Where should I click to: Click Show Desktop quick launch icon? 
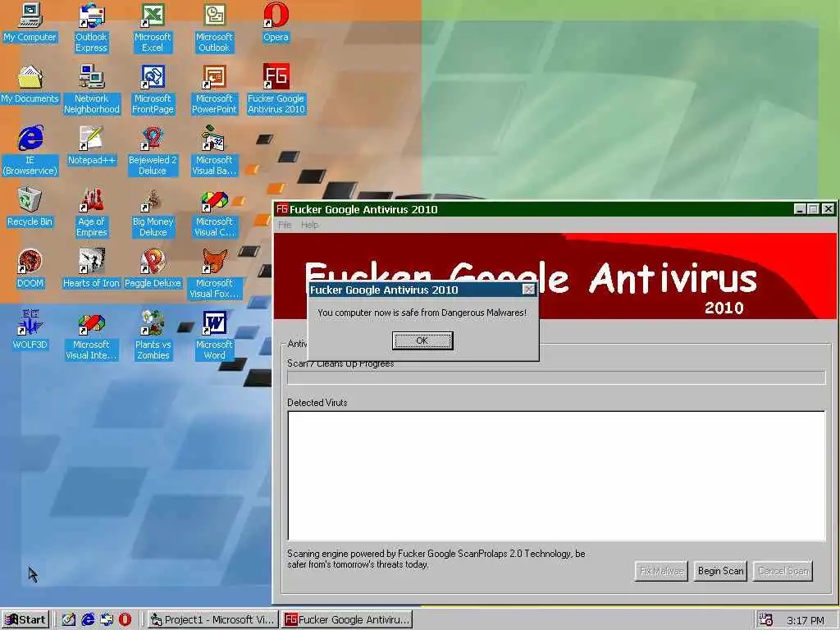(68, 620)
